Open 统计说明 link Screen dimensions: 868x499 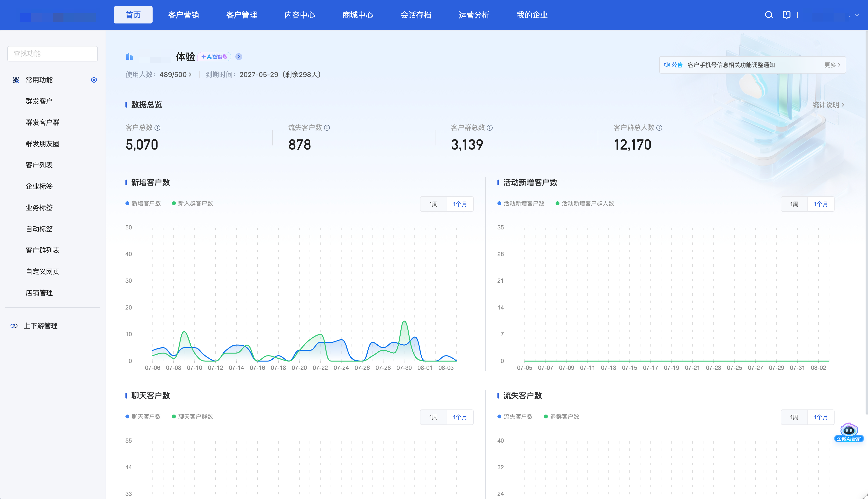[x=828, y=105]
